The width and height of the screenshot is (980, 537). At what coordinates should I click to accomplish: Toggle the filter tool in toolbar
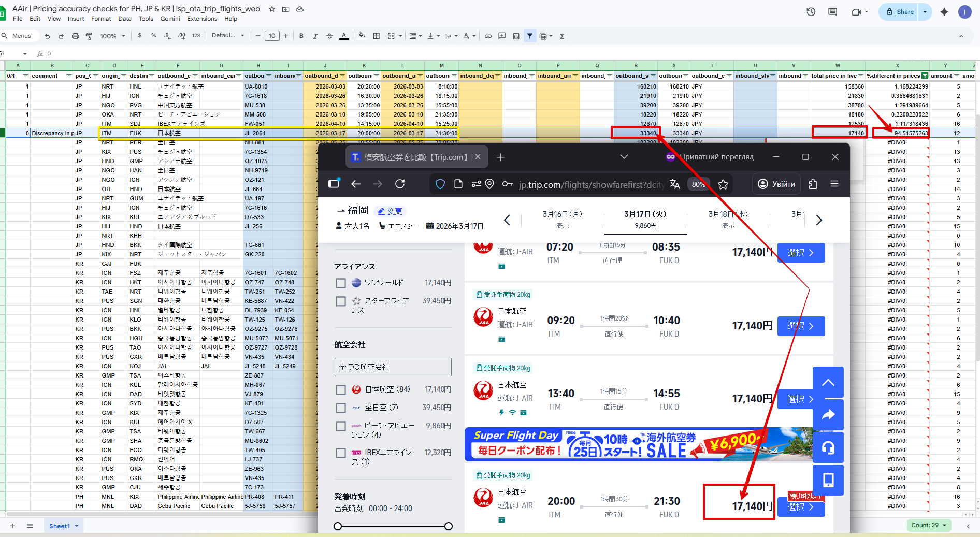coord(530,36)
